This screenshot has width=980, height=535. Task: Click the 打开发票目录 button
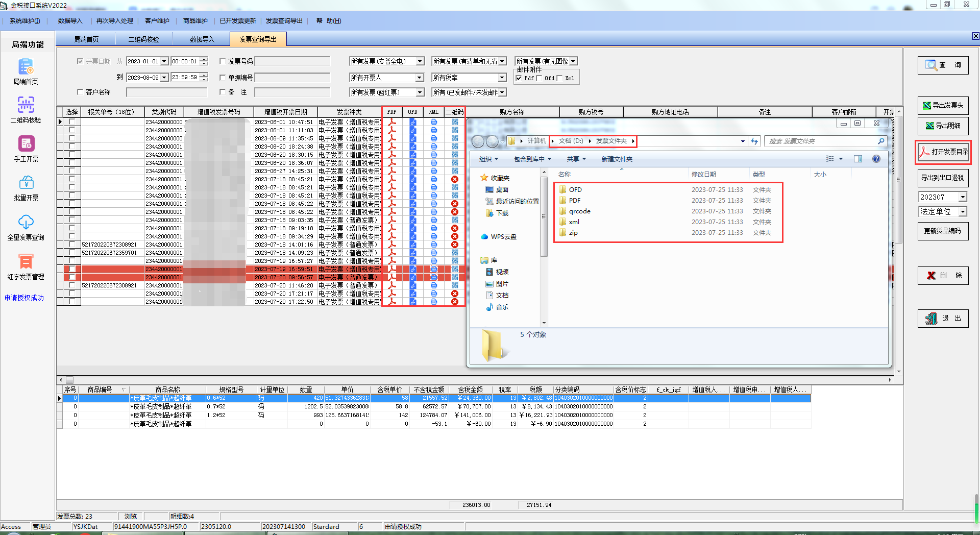943,152
